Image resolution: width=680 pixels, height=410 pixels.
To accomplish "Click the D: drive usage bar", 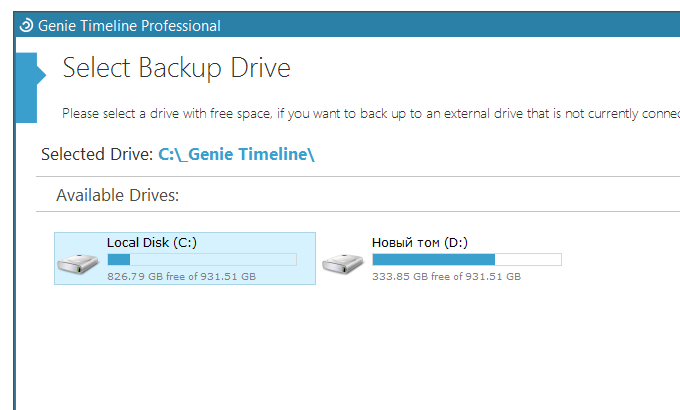I will [466, 259].
